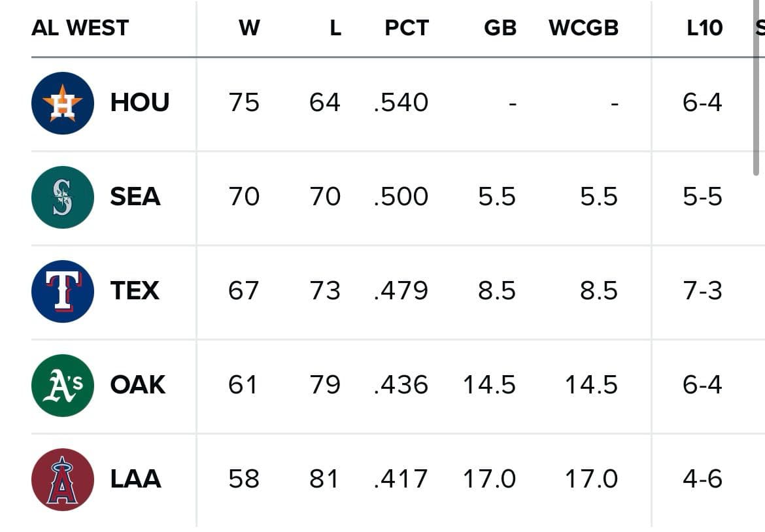Click the L10 column header
This screenshot has height=532, width=765.
tap(704, 28)
